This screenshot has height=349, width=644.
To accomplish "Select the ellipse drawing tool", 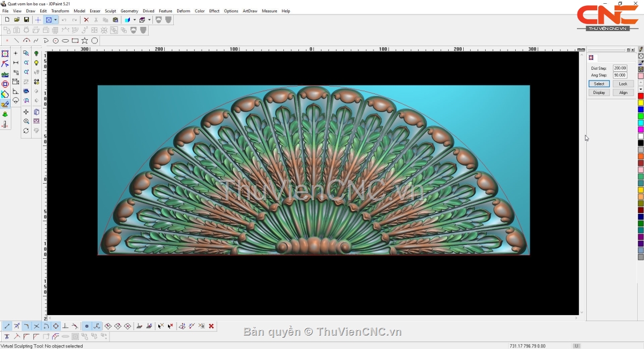I will coord(65,41).
